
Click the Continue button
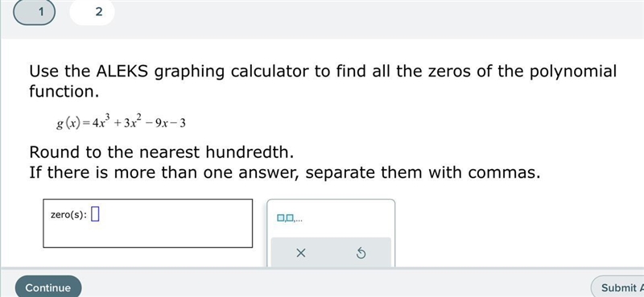pyautogui.click(x=48, y=287)
